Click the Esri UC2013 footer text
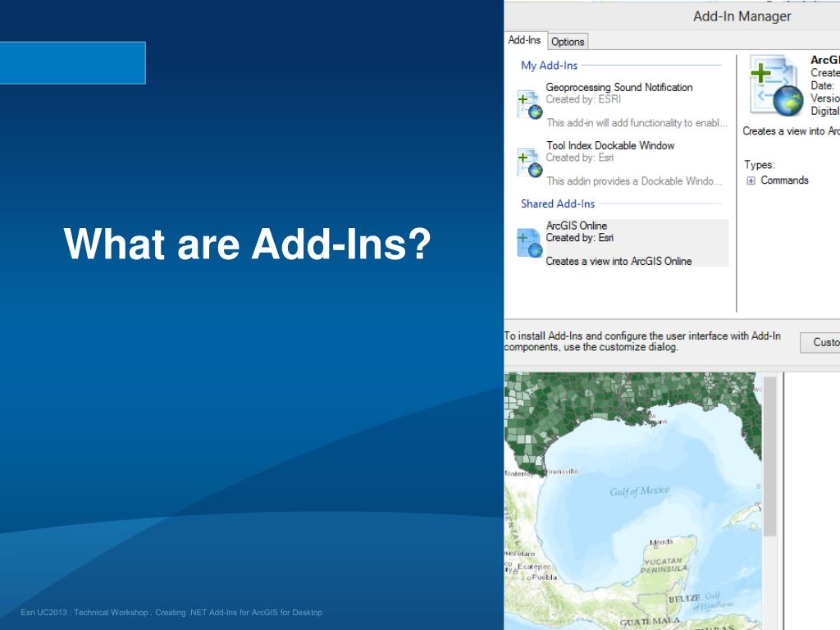This screenshot has width=840, height=630. (x=171, y=612)
